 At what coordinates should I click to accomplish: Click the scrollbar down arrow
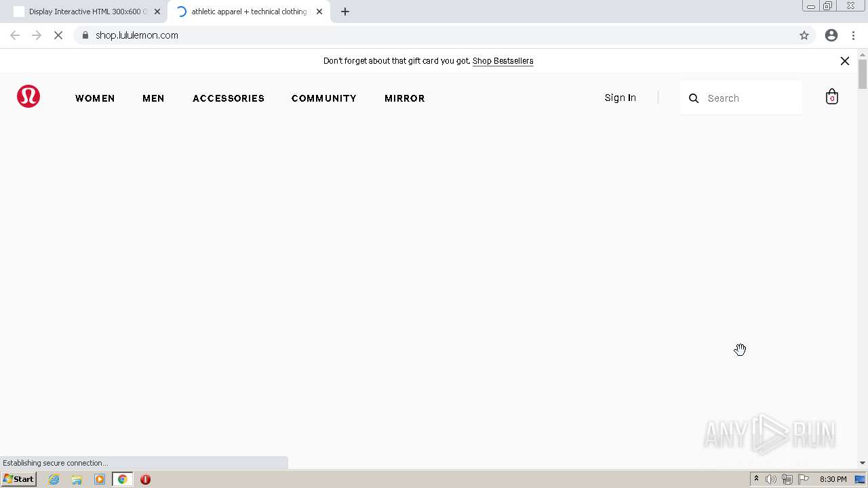863,463
